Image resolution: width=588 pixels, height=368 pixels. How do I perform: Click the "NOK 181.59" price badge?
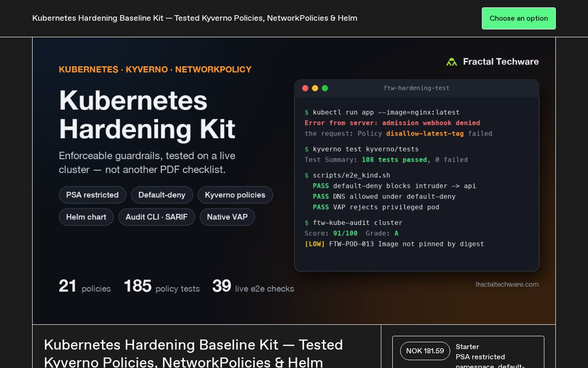point(425,351)
